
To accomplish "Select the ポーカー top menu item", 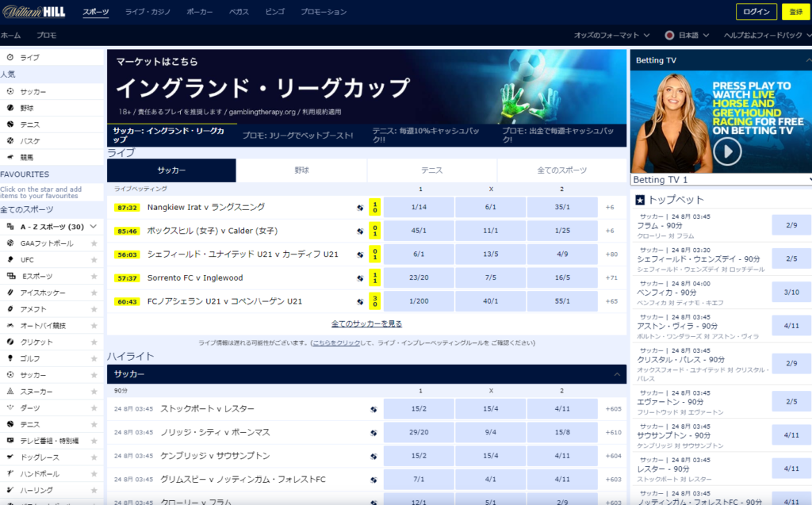I will [199, 11].
